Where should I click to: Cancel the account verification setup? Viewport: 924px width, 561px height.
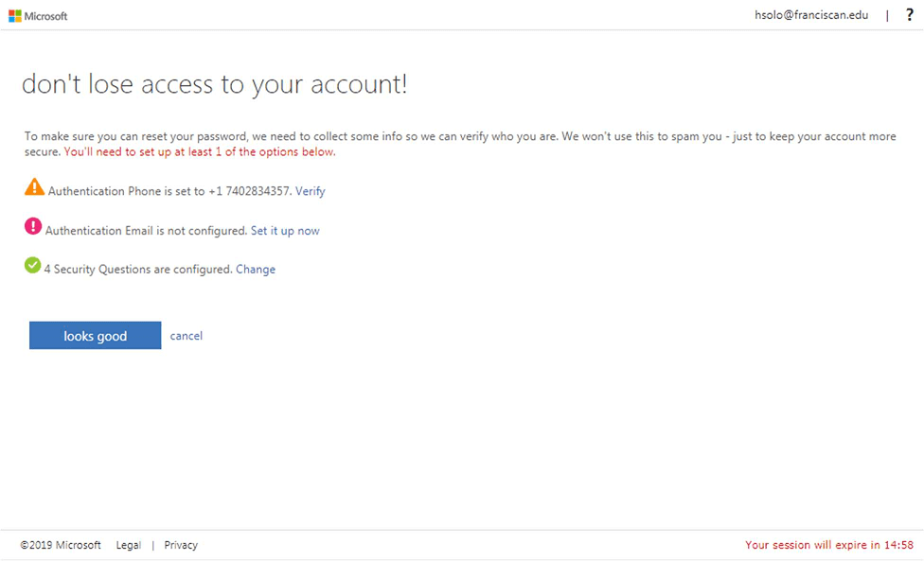coord(187,336)
